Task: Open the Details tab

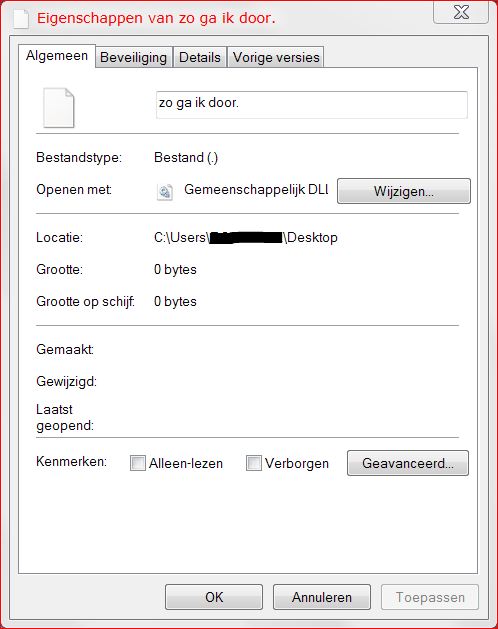Action: pyautogui.click(x=200, y=57)
